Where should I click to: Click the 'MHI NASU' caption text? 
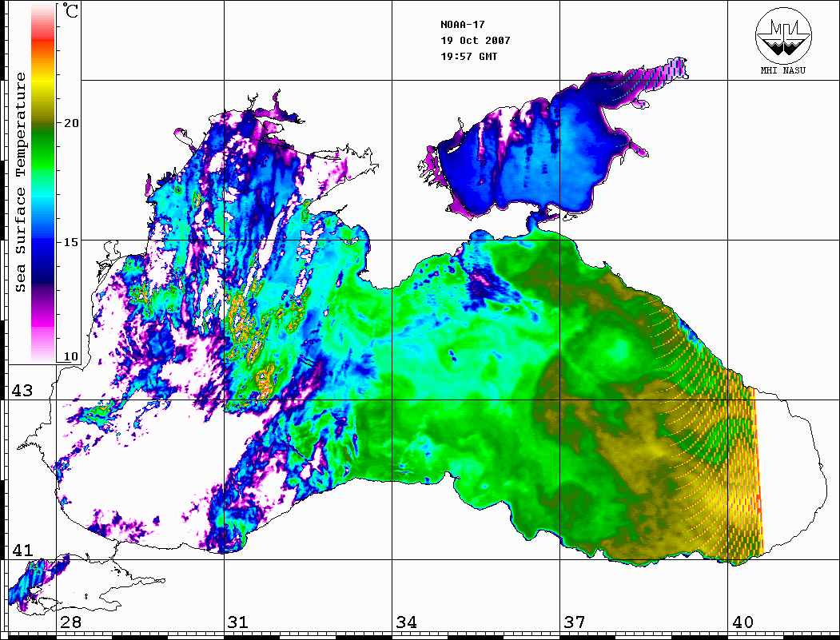pos(782,70)
